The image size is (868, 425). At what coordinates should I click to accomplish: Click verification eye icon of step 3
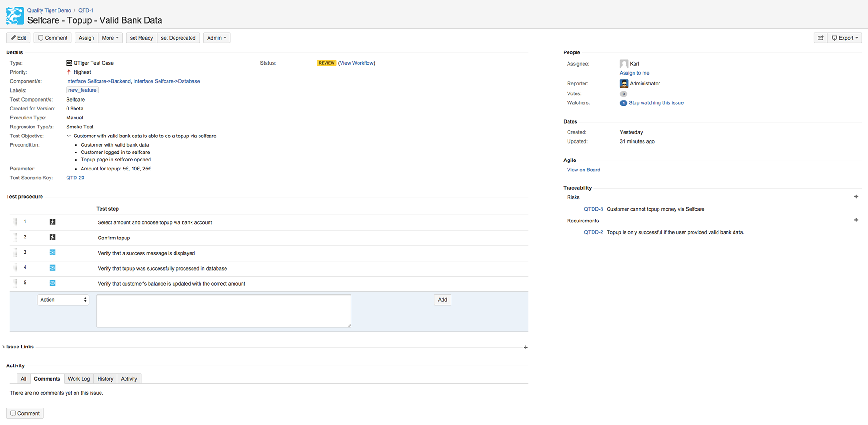[52, 253]
